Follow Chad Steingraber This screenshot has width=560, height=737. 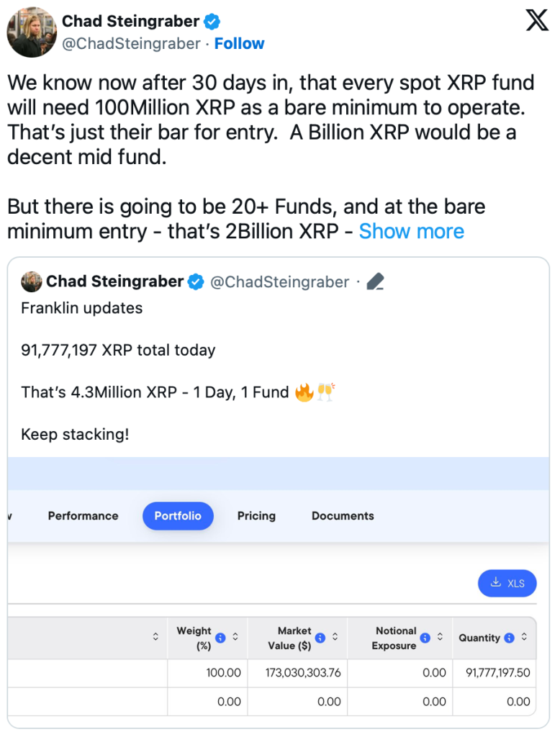(240, 44)
